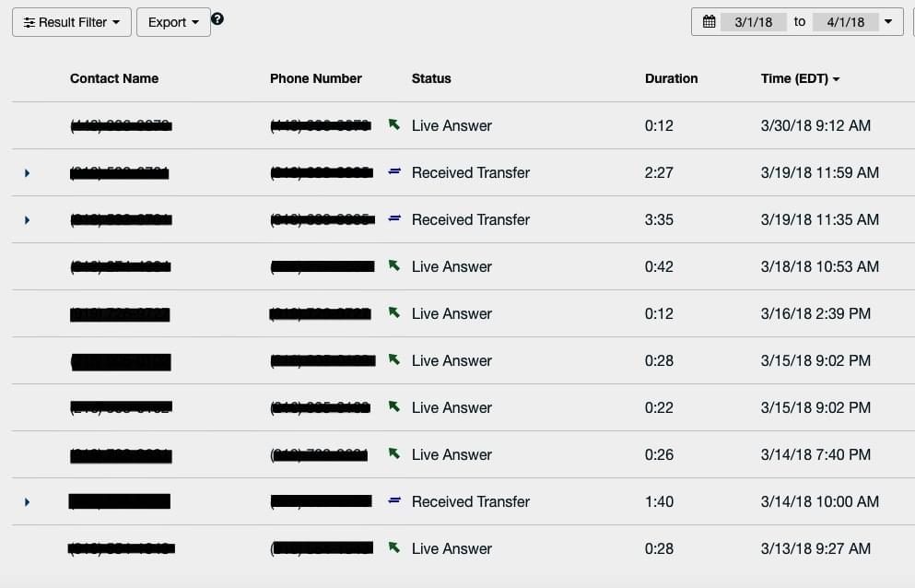Click Live Answer arrow icon for 3/18/18 call
Viewport: 915px width, 588px height.
(394, 265)
